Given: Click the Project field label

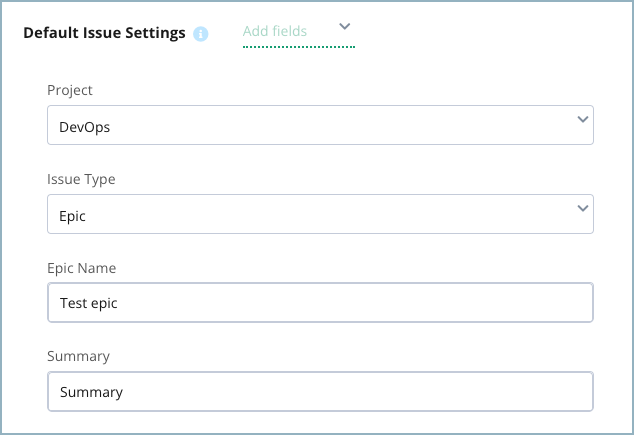Looking at the screenshot, I should (70, 90).
